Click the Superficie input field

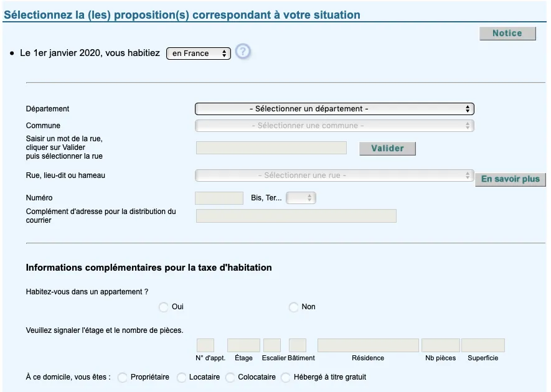pos(483,345)
